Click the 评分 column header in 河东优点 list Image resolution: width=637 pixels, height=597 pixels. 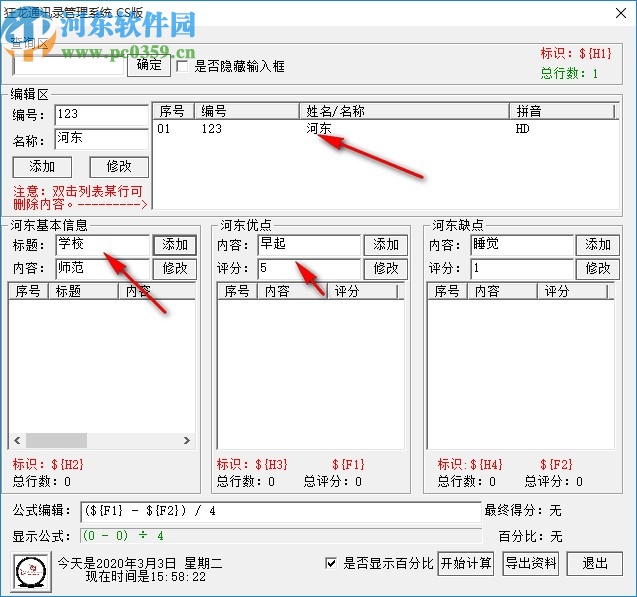[x=362, y=291]
